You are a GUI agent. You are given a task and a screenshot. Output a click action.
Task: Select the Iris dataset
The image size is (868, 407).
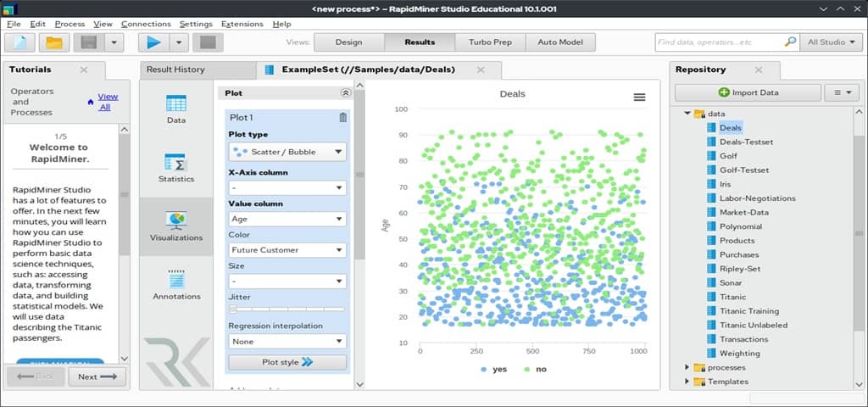coord(725,184)
